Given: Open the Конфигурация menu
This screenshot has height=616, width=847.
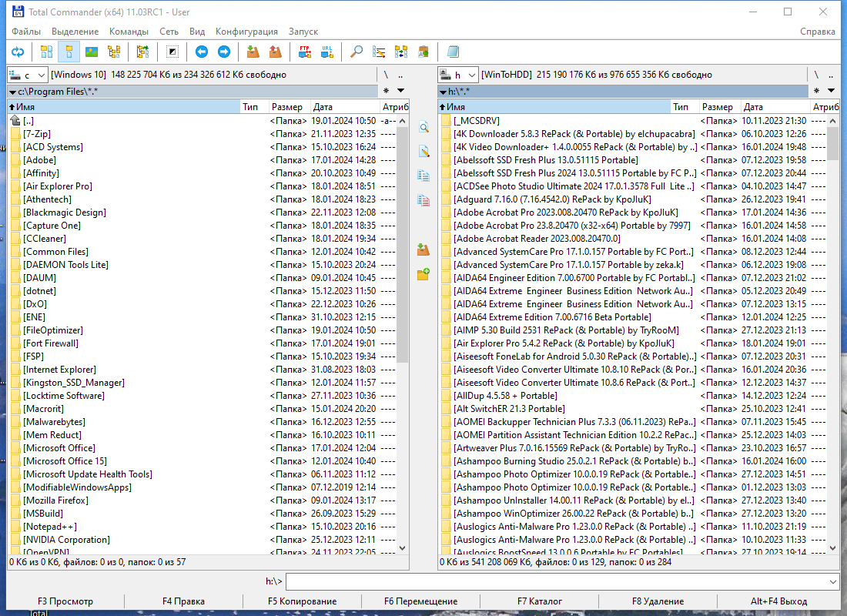Looking at the screenshot, I should tap(246, 32).
